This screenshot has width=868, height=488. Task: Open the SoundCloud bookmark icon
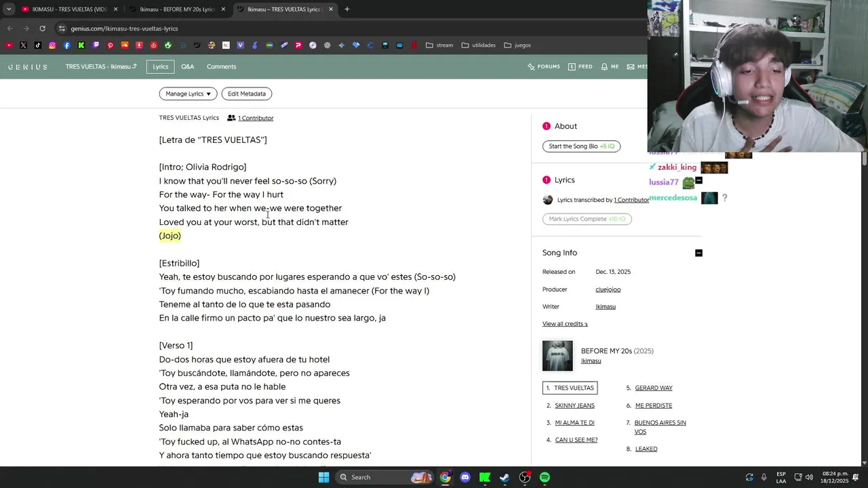point(125,45)
